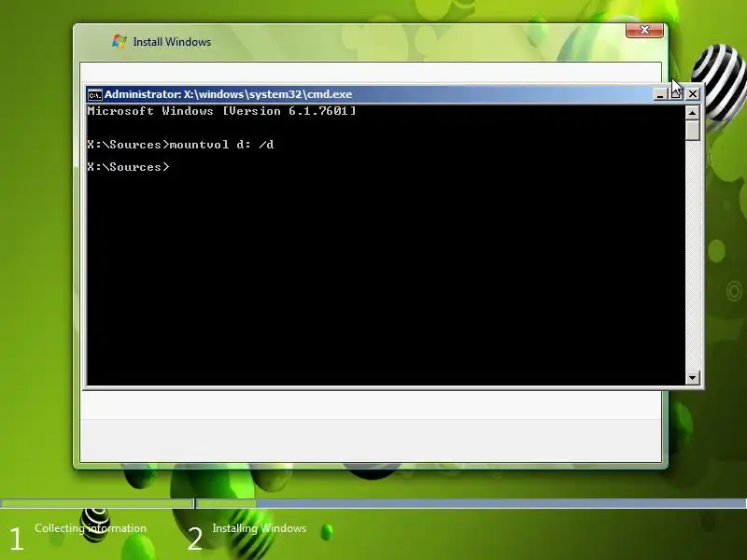Click the command prompt scroll down arrow
This screenshot has height=560, width=747.
[692, 378]
